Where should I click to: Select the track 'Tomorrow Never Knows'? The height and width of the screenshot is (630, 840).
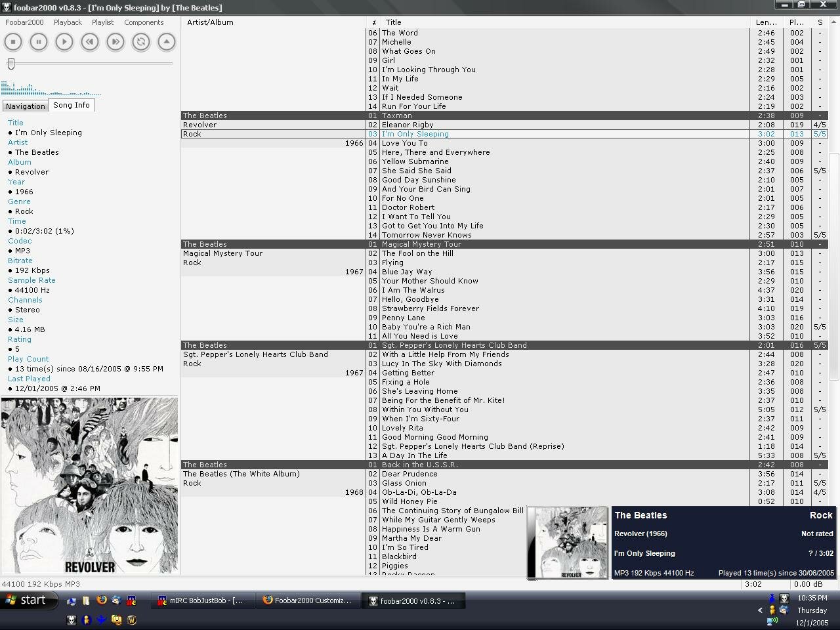tap(427, 235)
